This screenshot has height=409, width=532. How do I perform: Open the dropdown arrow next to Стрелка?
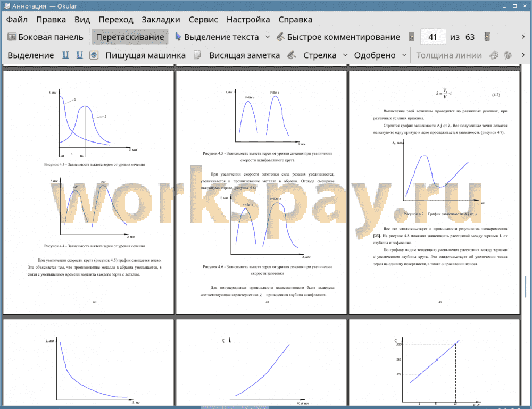[345, 55]
